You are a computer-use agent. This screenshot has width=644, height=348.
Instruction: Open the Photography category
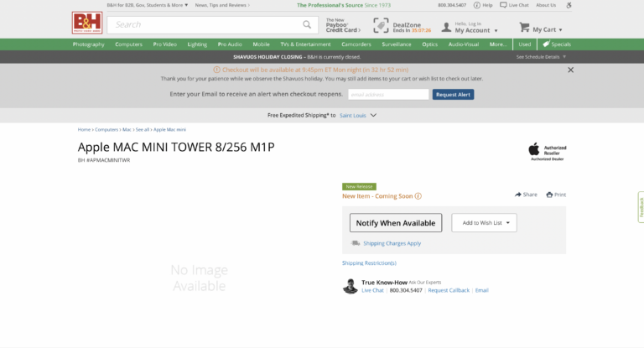[88, 44]
